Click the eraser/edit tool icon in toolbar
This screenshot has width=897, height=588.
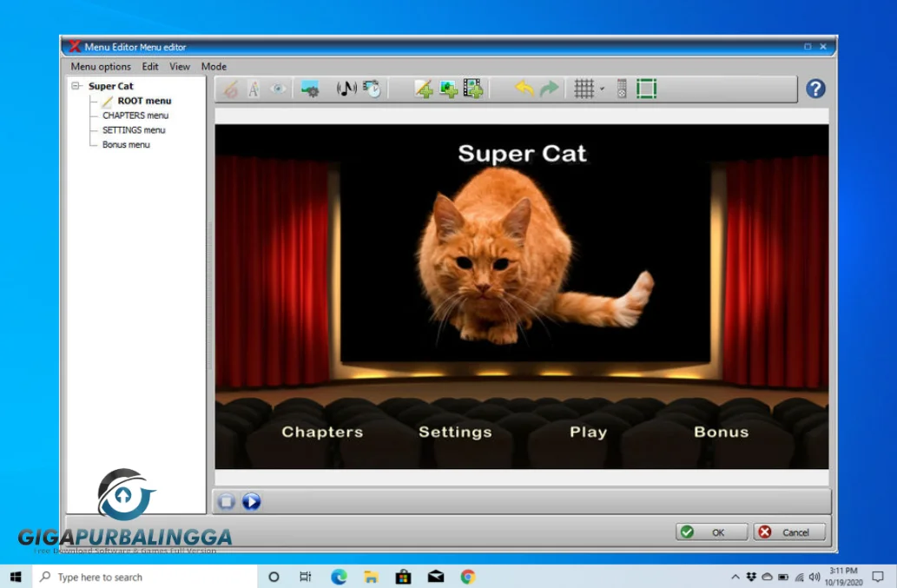tap(230, 89)
